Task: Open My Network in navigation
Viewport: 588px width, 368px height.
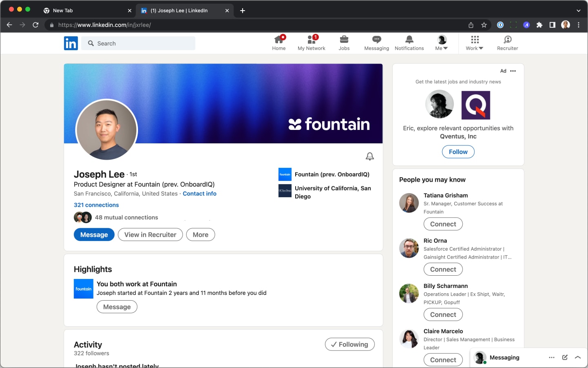Action: [312, 43]
